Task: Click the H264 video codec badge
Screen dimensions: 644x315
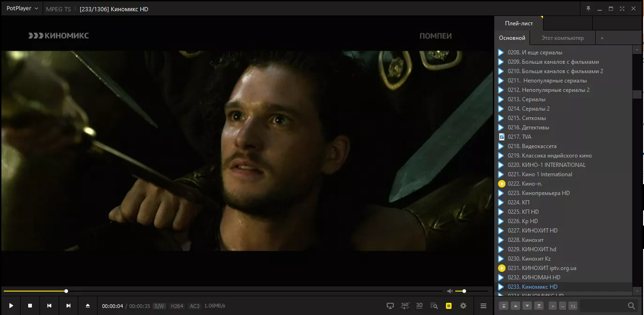Action: pyautogui.click(x=177, y=306)
